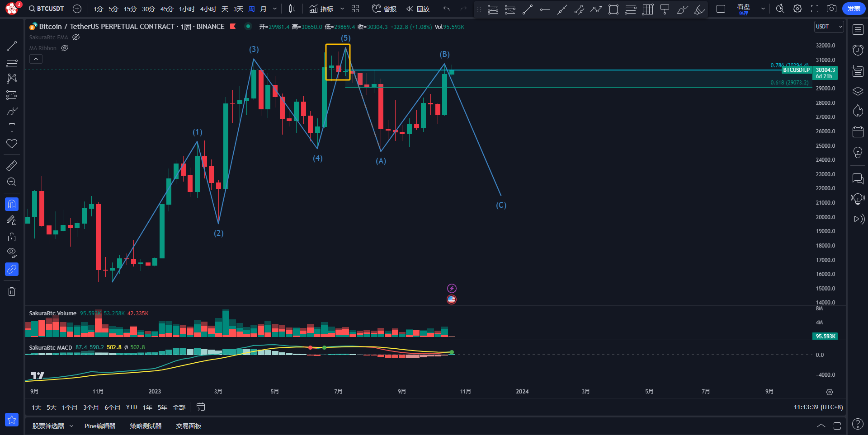Select the rectangle tool in favorites bar
Viewport: 868px width, 435px height.
coord(613,9)
